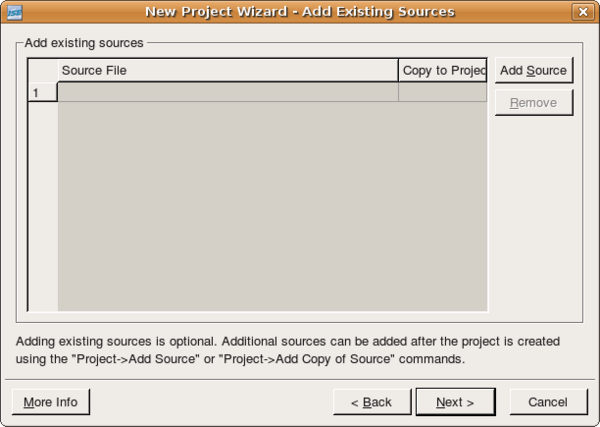Click blank row-header area beneath row 1
600x427 pixels.
pyautogui.click(x=43, y=207)
